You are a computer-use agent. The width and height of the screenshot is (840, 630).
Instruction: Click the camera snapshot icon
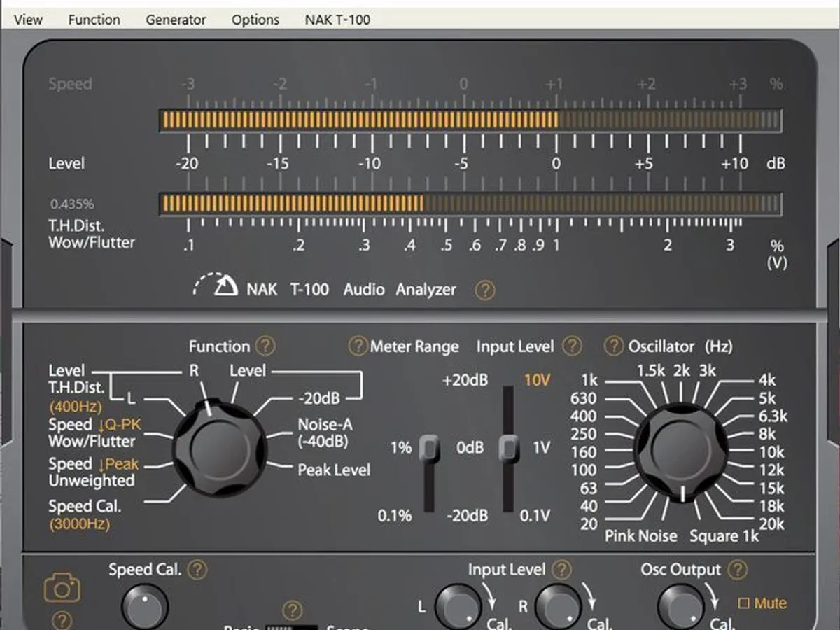point(62,589)
